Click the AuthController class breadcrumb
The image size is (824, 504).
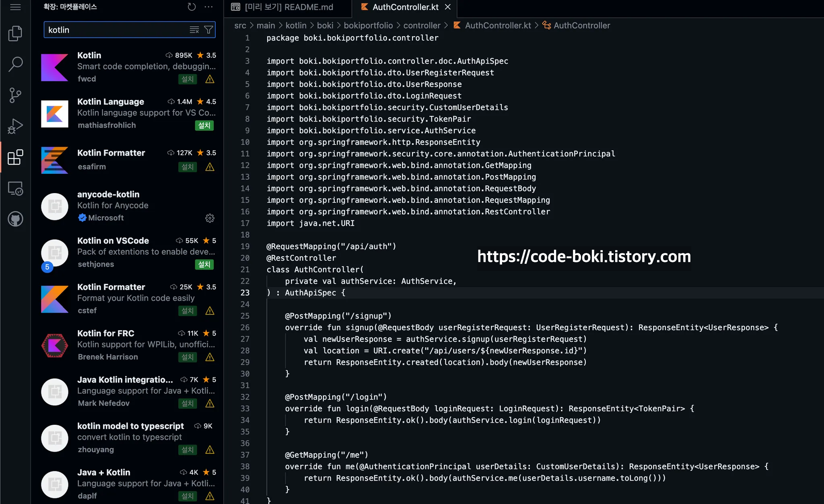coord(581,25)
